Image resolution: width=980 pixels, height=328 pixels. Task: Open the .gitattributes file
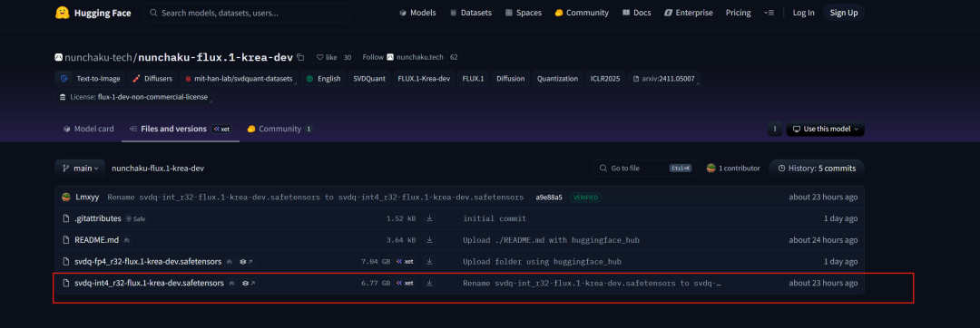coord(97,219)
